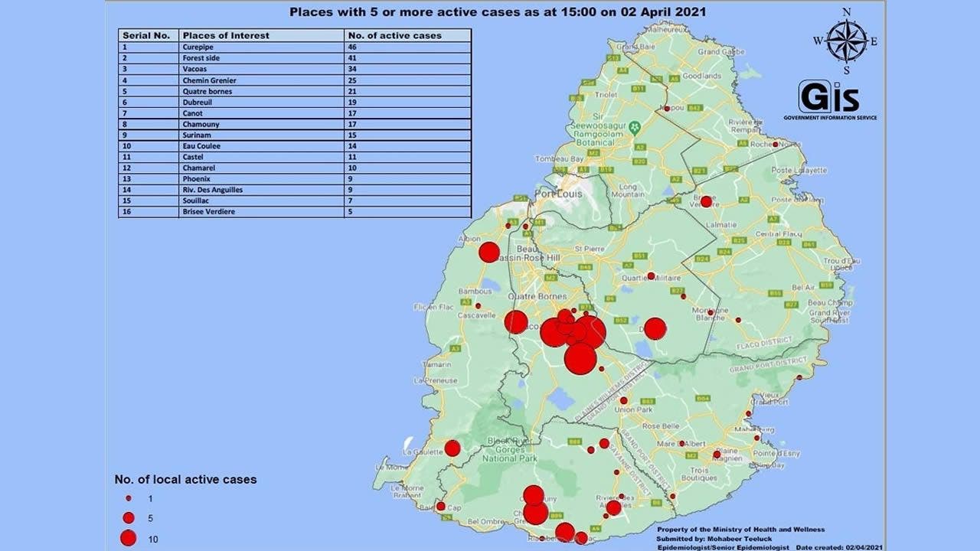Click 'Property of the Ministry of Health and Wellness'
The width and height of the screenshot is (980, 551).
pyautogui.click(x=741, y=530)
